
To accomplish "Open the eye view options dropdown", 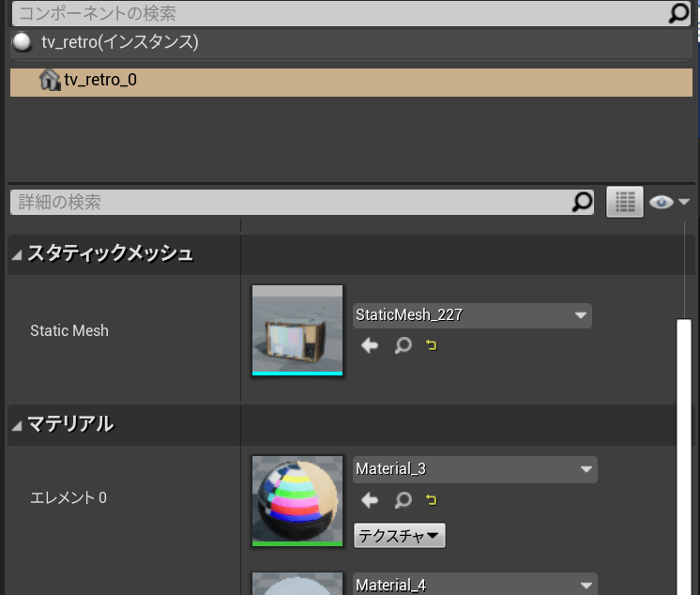I will point(669,202).
